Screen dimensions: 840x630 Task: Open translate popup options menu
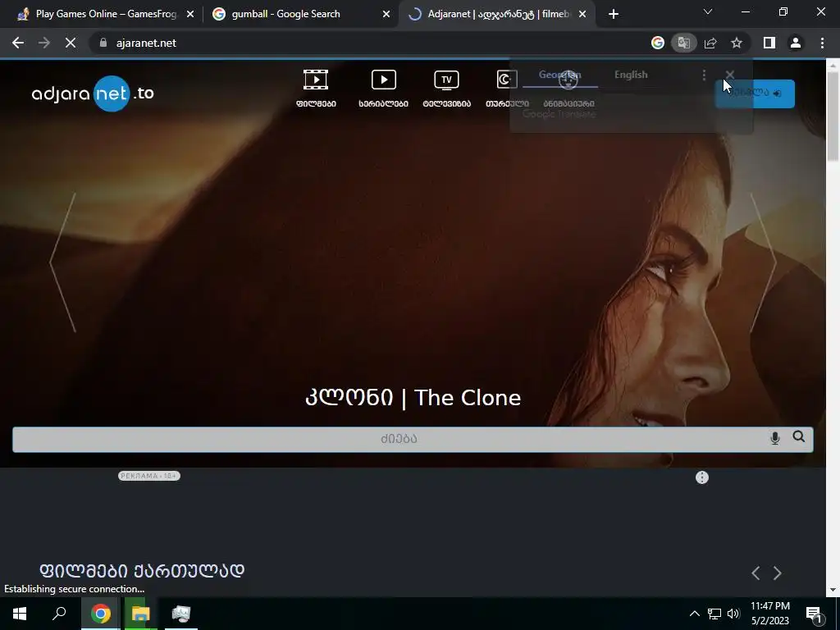[x=704, y=75]
